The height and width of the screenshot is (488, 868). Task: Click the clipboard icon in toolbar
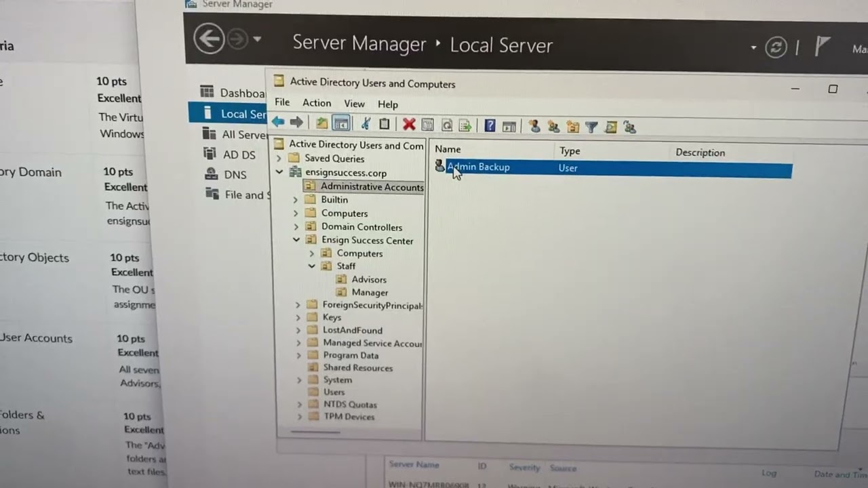pos(384,124)
